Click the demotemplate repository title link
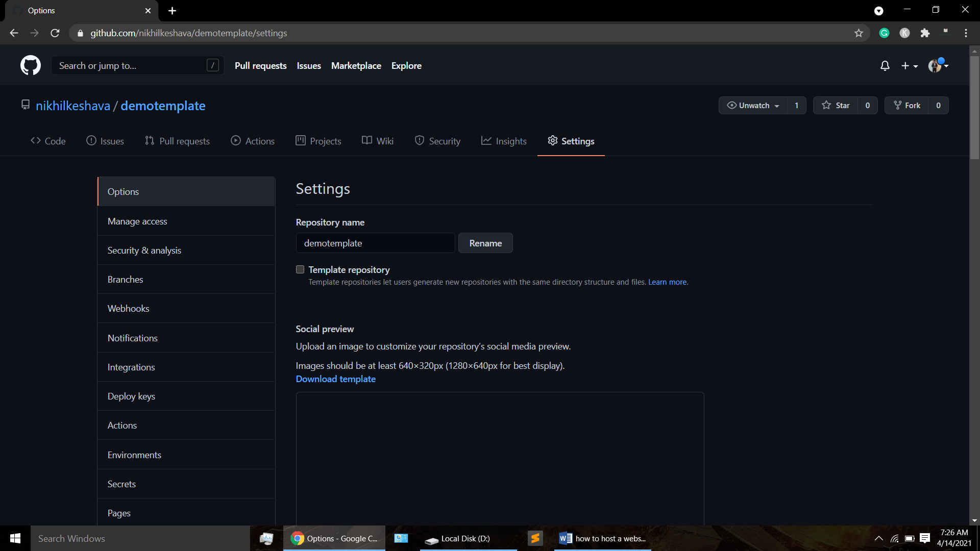Screen dimensions: 980x551 163,106
